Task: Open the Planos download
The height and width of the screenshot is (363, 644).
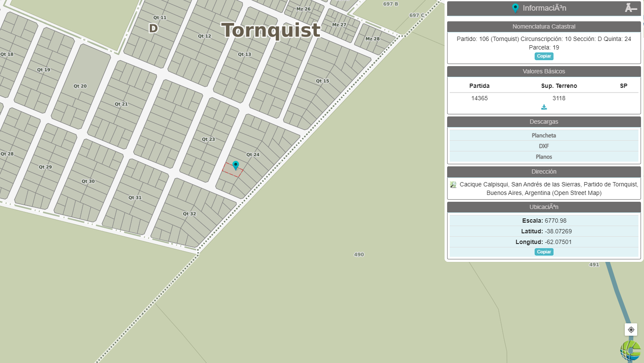Action: tap(544, 157)
